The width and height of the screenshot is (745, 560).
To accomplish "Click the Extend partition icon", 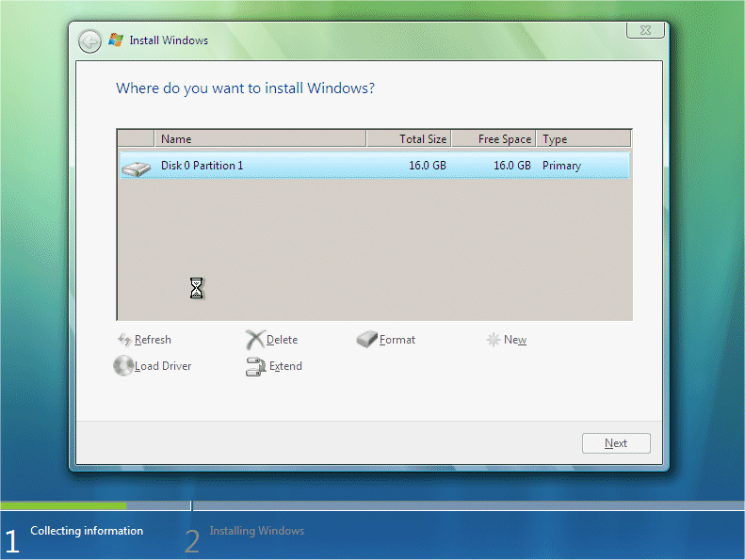I will coord(255,366).
